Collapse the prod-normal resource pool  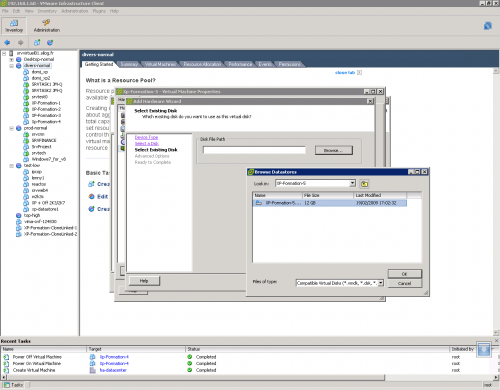(11, 128)
